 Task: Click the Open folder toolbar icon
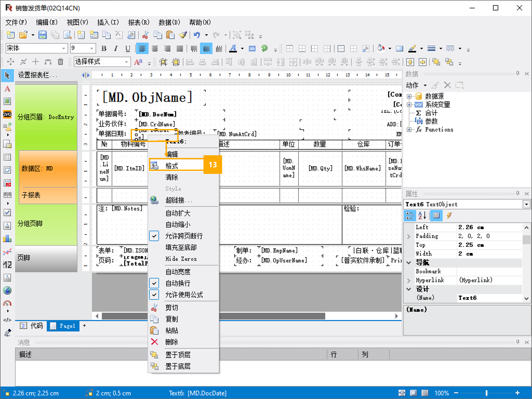click(23, 35)
